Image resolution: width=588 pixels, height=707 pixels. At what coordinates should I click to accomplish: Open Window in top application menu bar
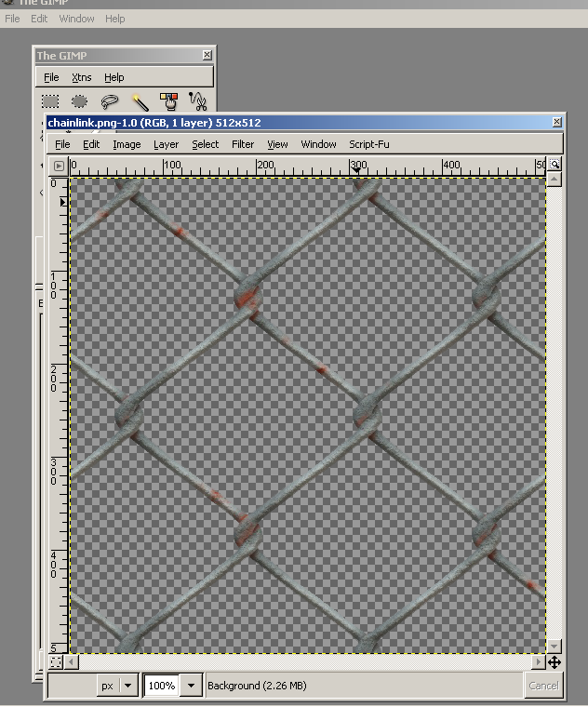76,19
